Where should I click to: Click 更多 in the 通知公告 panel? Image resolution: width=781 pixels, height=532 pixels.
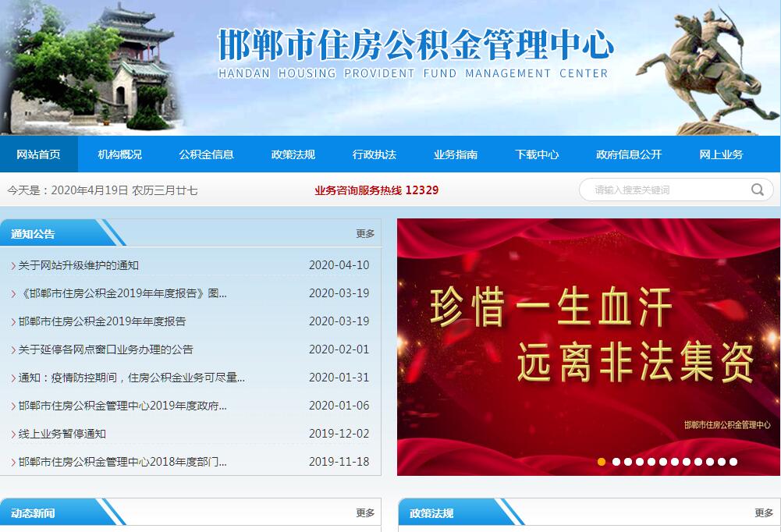pyautogui.click(x=365, y=233)
